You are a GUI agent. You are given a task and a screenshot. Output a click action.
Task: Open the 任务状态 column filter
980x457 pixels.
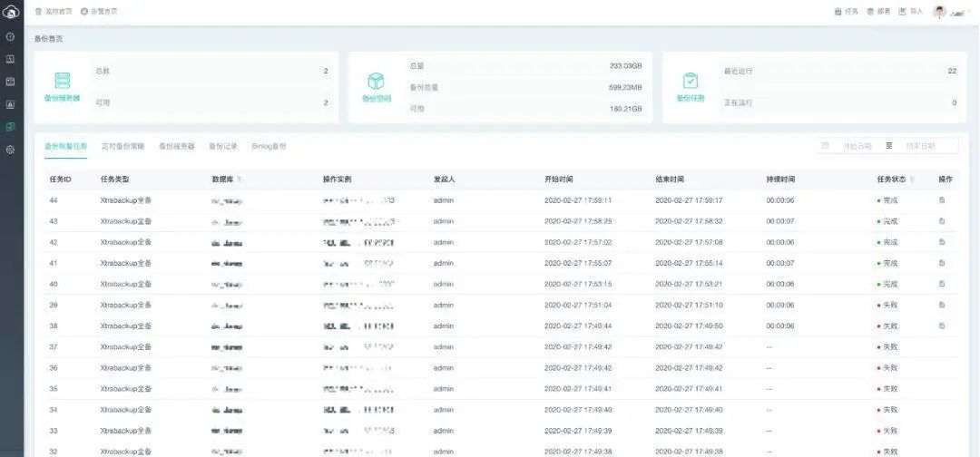pos(912,180)
